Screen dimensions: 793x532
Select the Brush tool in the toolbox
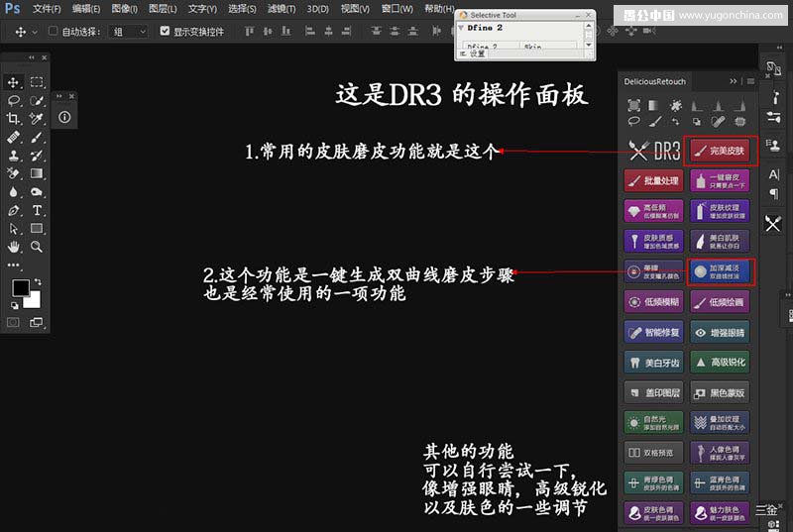pyautogui.click(x=37, y=137)
